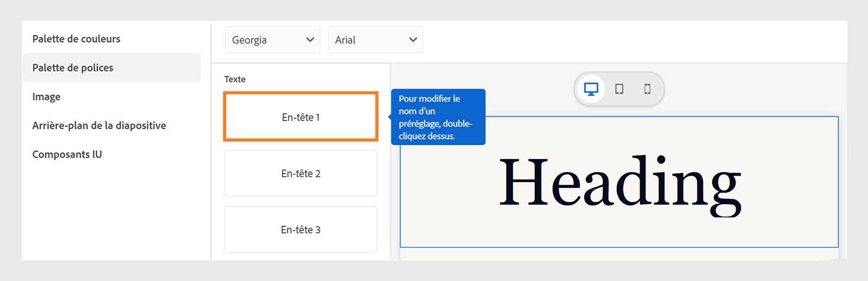The height and width of the screenshot is (281, 868).
Task: Click the chevron arrow beside Arial
Action: (413, 40)
